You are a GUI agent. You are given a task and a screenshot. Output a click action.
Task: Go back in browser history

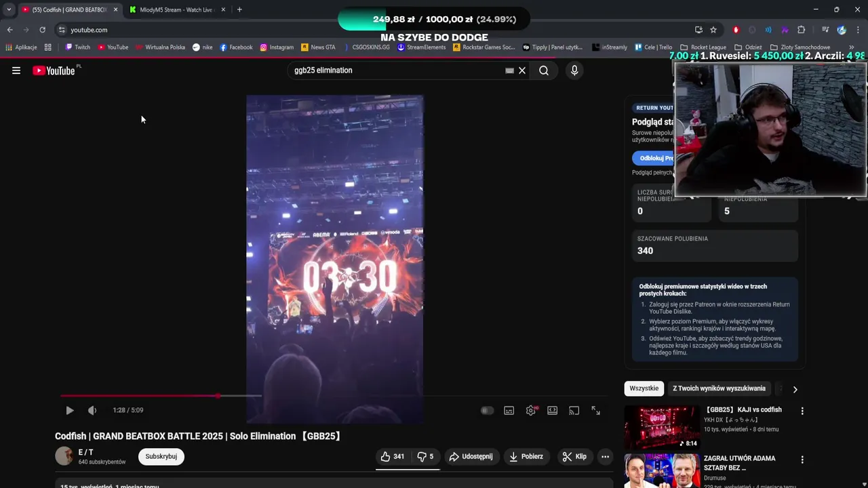[9, 30]
